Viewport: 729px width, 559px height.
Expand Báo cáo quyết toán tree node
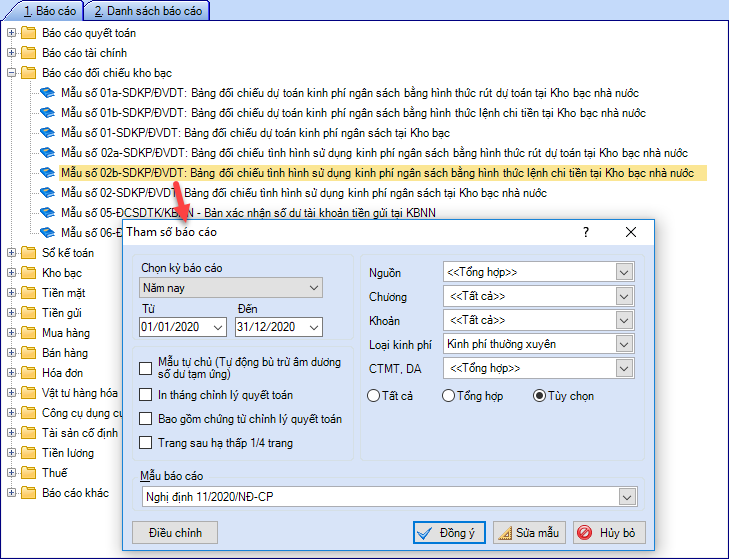click(x=12, y=33)
